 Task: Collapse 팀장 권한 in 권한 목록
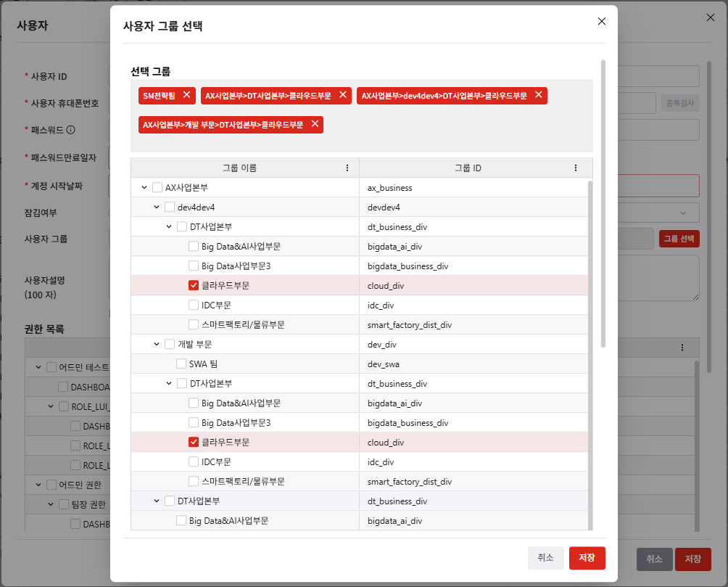[x=51, y=504]
